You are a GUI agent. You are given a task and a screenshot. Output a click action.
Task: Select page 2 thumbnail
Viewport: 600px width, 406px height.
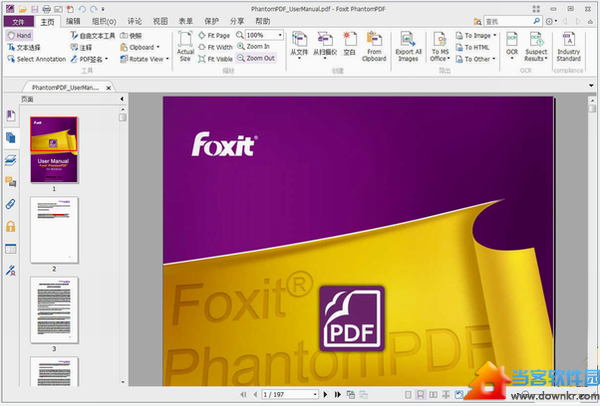click(54, 230)
